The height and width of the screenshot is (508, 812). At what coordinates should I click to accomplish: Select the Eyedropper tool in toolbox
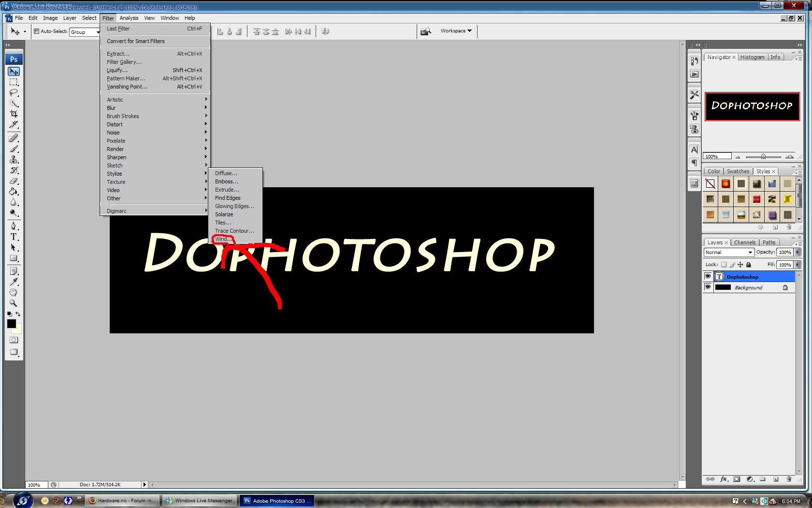click(x=14, y=282)
